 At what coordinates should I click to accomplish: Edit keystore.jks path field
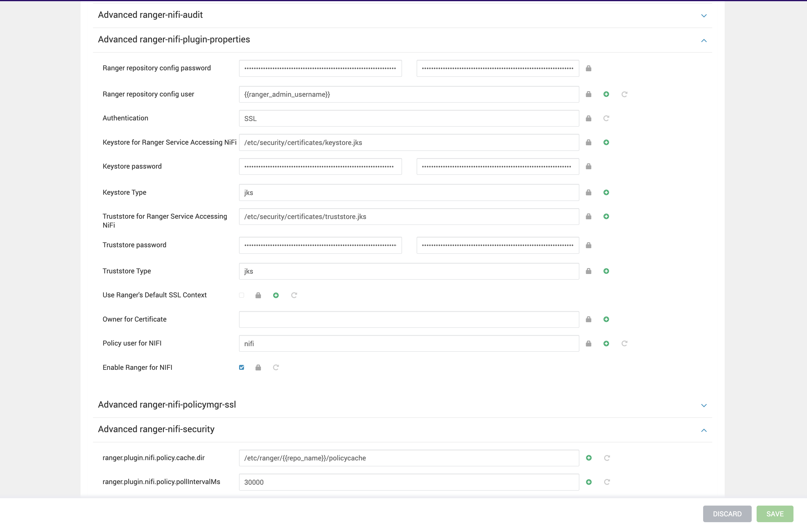(409, 143)
